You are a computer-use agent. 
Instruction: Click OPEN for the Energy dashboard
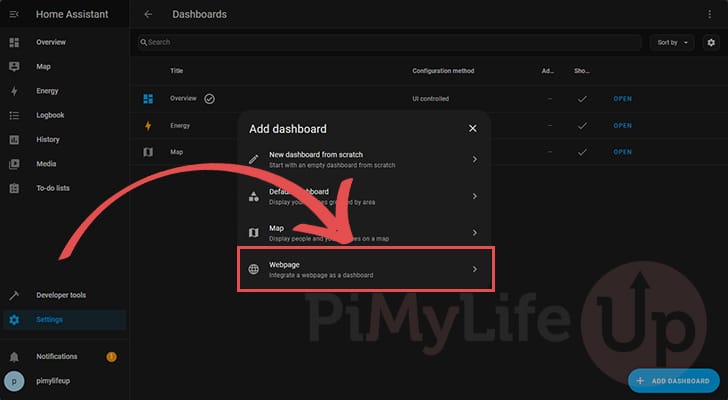pos(622,126)
